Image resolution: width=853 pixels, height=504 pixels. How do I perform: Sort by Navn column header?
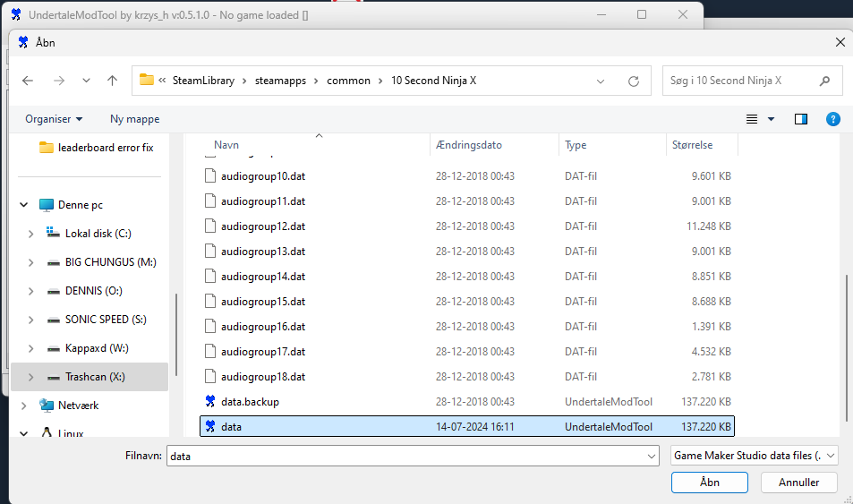pyautogui.click(x=226, y=145)
